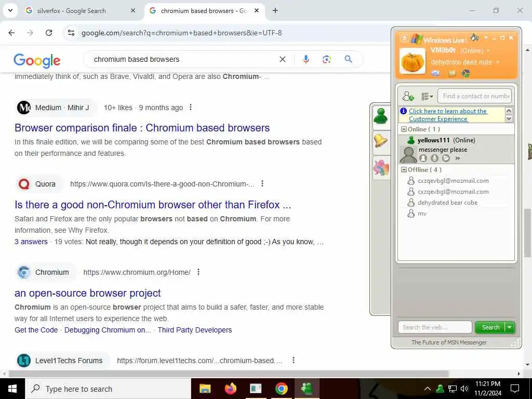Screen dimensions: 532x399
Task: Open more options for the Medium result
Action: (191, 107)
